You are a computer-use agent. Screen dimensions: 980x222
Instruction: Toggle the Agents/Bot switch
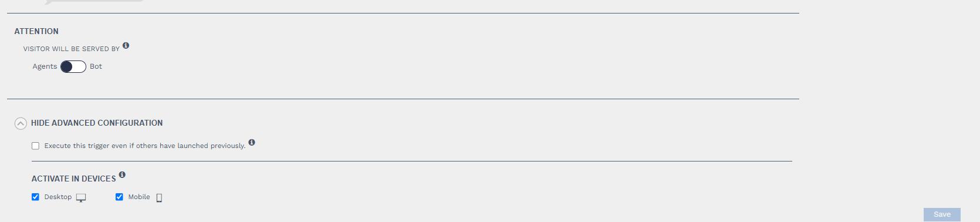pos(73,66)
